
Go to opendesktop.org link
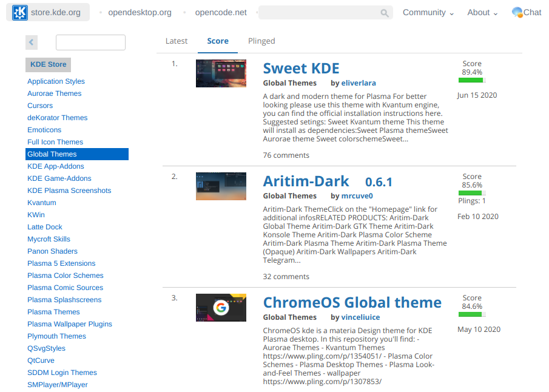140,13
